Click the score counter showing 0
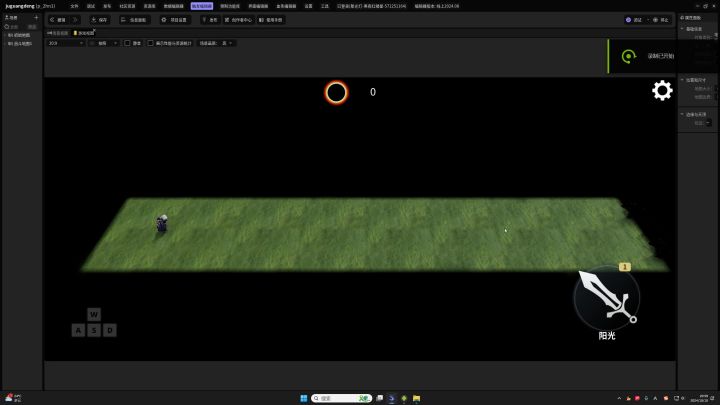This screenshot has height=405, width=720. pyautogui.click(x=373, y=92)
